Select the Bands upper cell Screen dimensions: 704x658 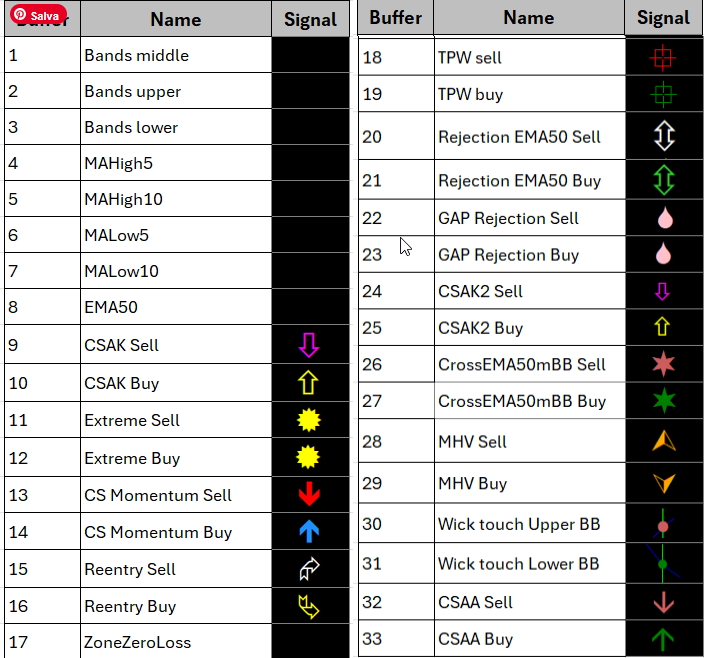tap(176, 91)
